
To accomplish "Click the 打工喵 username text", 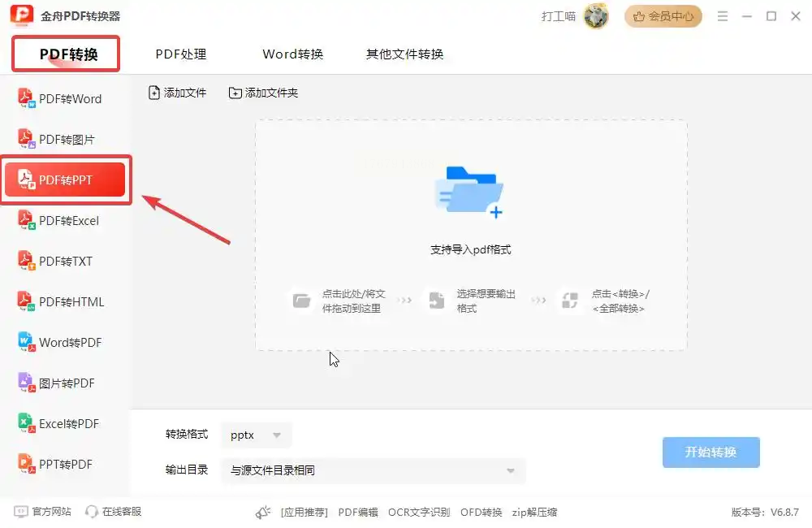I will pos(559,16).
